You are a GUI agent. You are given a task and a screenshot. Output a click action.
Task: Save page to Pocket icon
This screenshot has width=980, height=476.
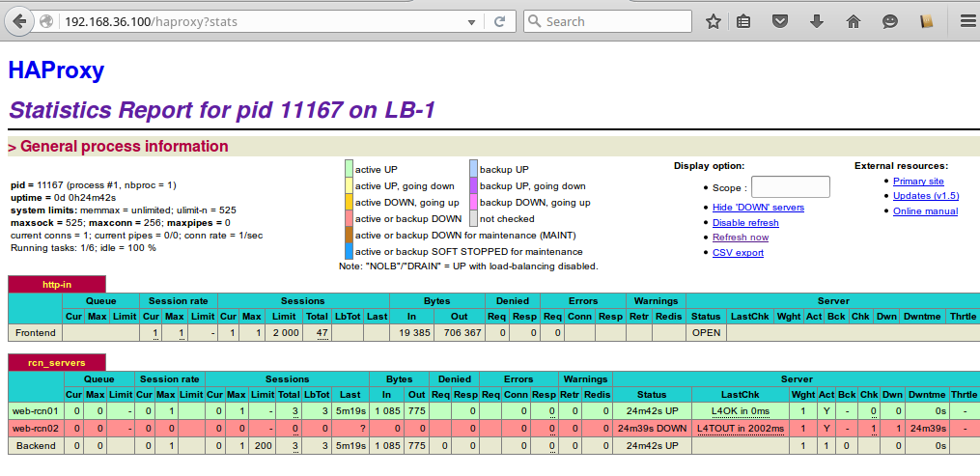pos(779,21)
